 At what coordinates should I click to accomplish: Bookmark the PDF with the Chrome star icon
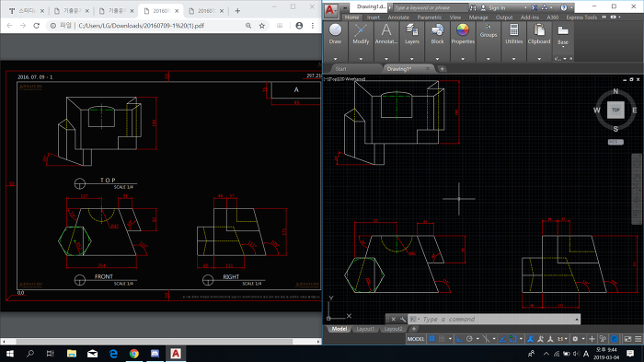point(262,26)
